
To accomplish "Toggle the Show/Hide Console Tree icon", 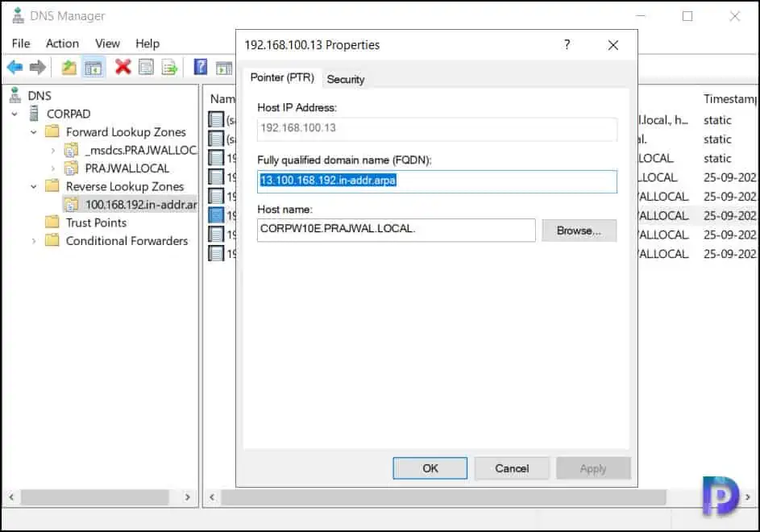I will [93, 68].
